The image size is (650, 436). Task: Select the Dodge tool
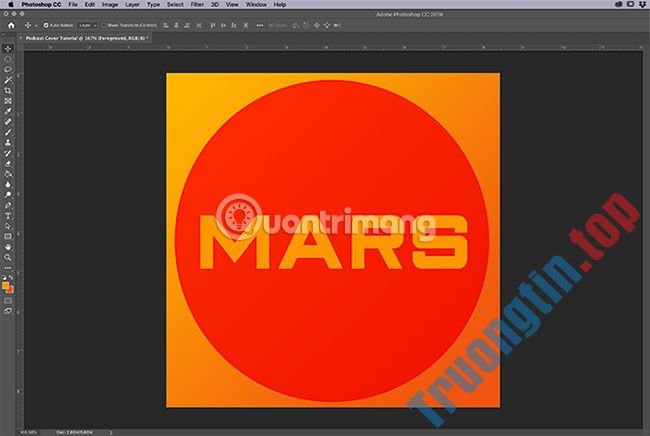8,195
